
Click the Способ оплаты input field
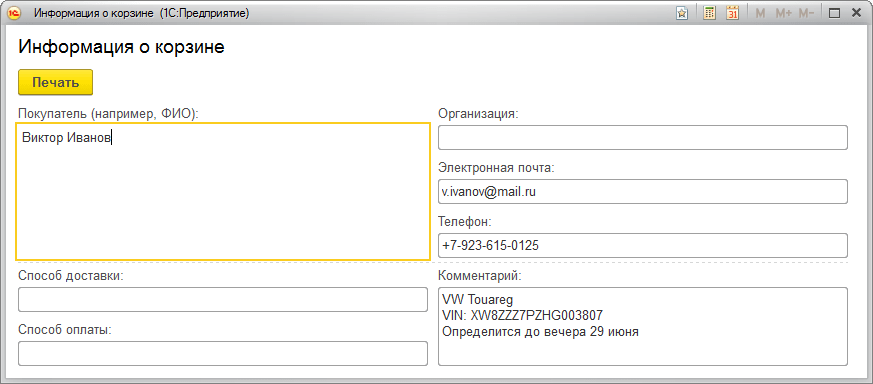tap(223, 353)
